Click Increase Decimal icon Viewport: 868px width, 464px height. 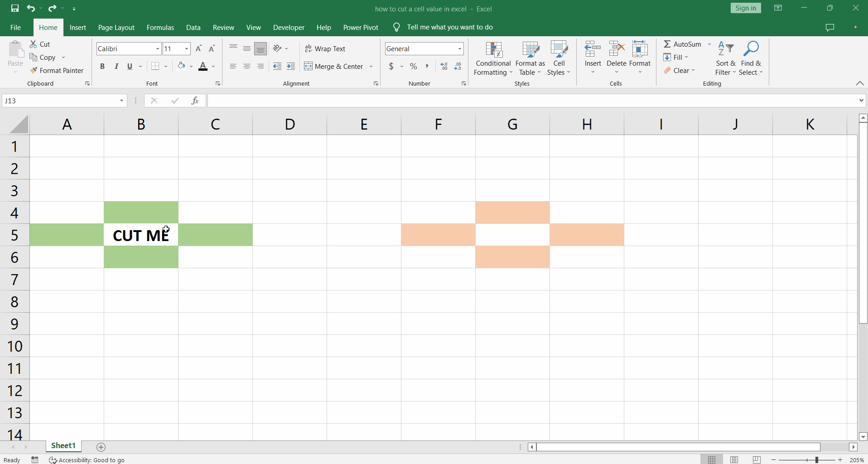pos(444,66)
